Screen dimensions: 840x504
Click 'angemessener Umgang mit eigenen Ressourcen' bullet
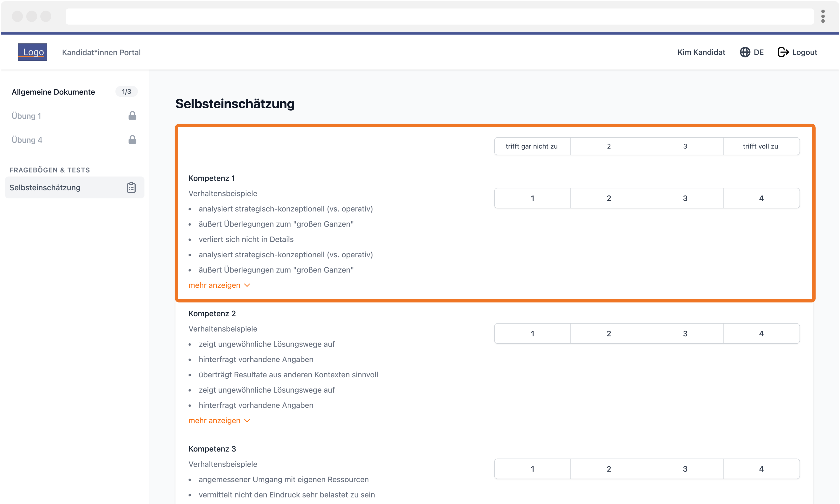[x=284, y=480]
